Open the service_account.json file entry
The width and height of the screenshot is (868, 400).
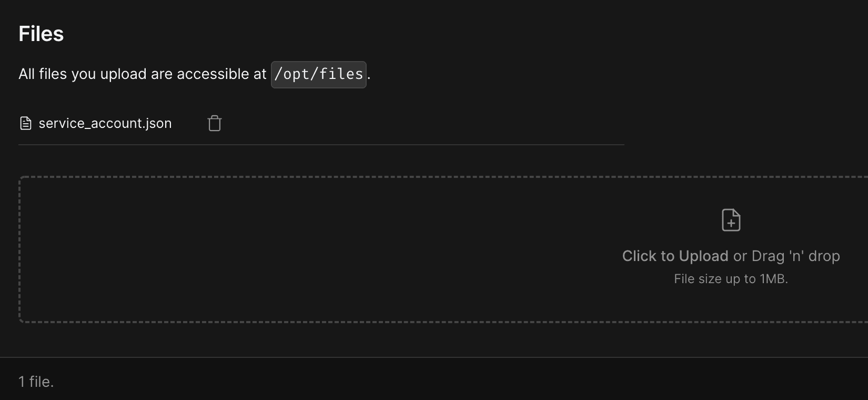tap(105, 123)
